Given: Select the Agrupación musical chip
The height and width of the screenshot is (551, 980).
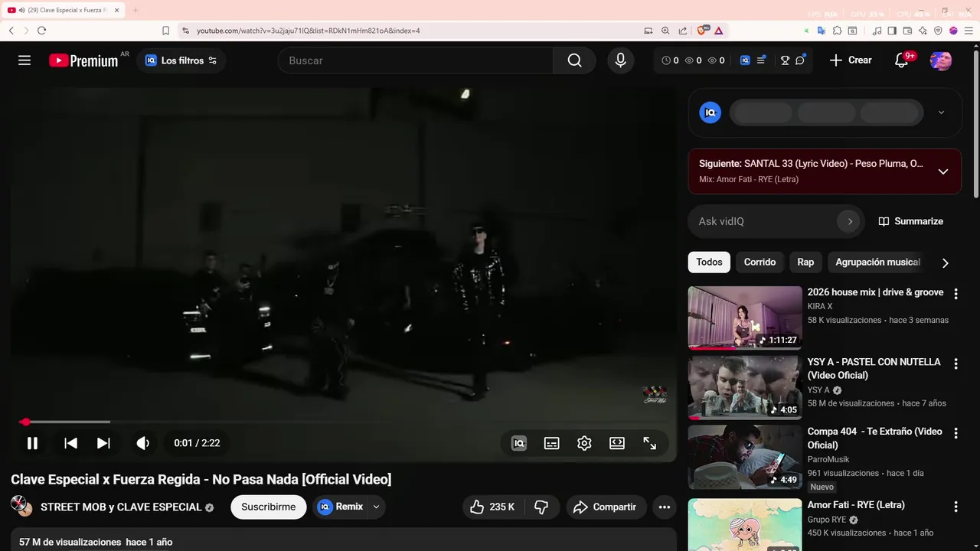Looking at the screenshot, I should click(x=877, y=262).
